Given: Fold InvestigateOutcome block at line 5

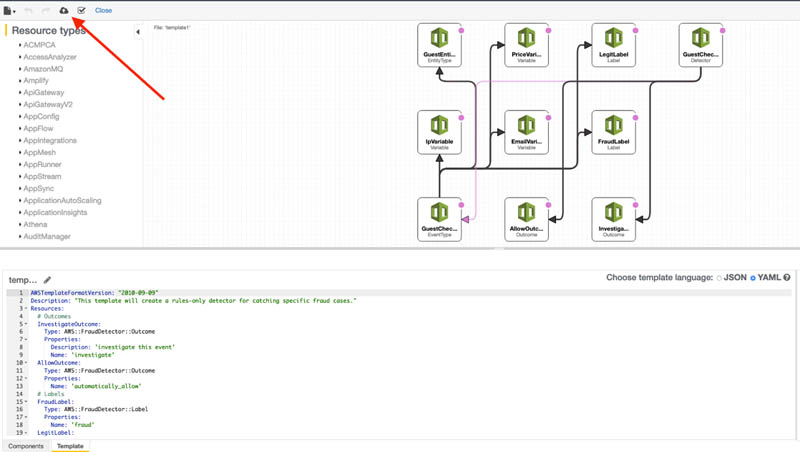Looking at the screenshot, I should (26, 324).
